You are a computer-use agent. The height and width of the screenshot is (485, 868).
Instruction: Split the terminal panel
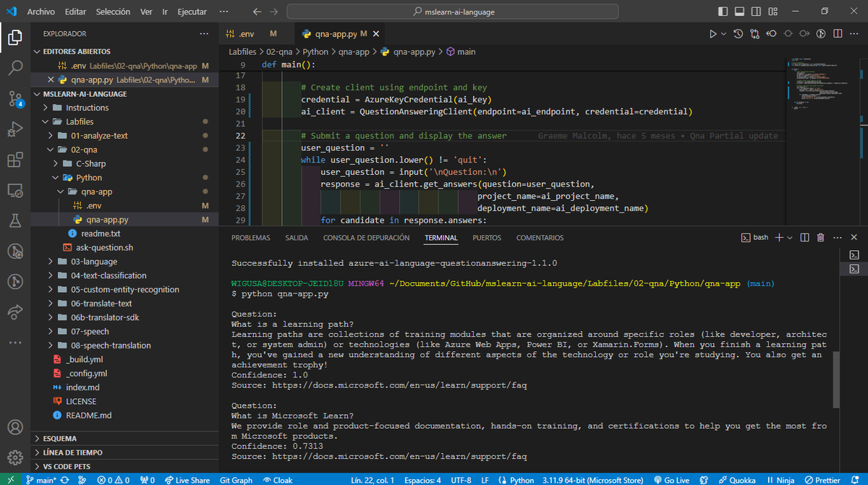[x=805, y=237]
